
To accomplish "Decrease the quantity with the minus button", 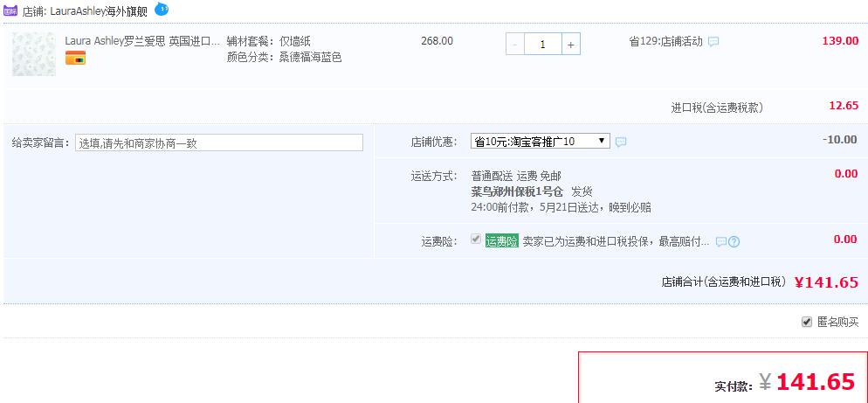I will (515, 45).
